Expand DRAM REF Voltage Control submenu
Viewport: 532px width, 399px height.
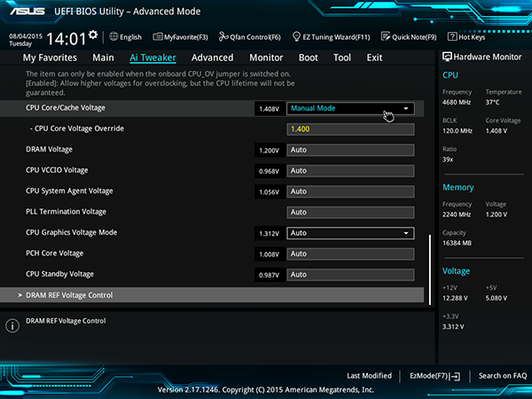tap(212, 295)
